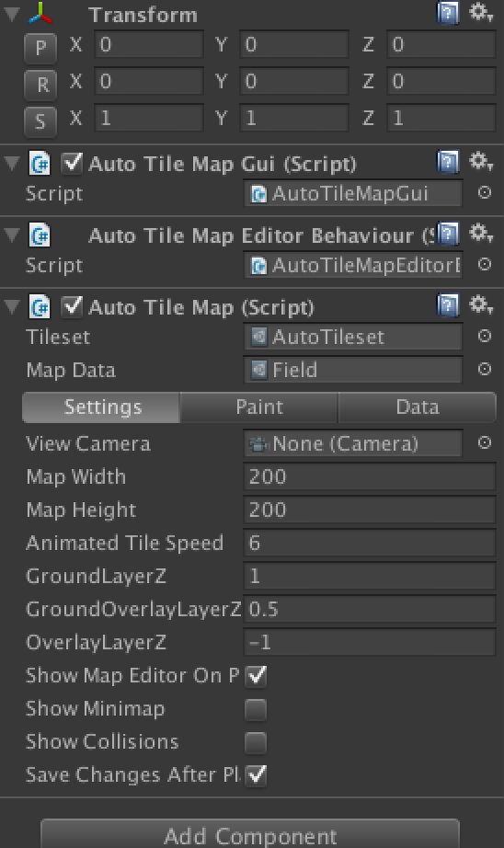Viewport: 504px width, 848px height.
Task: Uncheck Save Changes After Play
Action: pos(256,775)
